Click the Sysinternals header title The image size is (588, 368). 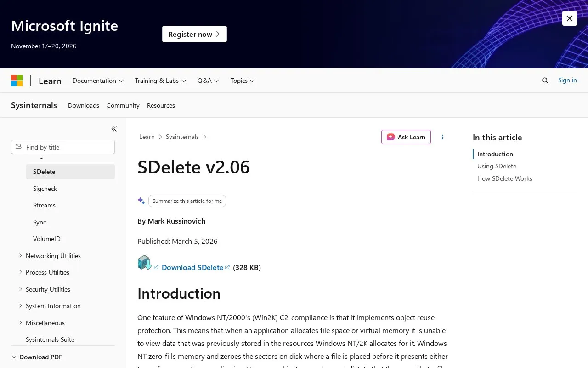(34, 105)
